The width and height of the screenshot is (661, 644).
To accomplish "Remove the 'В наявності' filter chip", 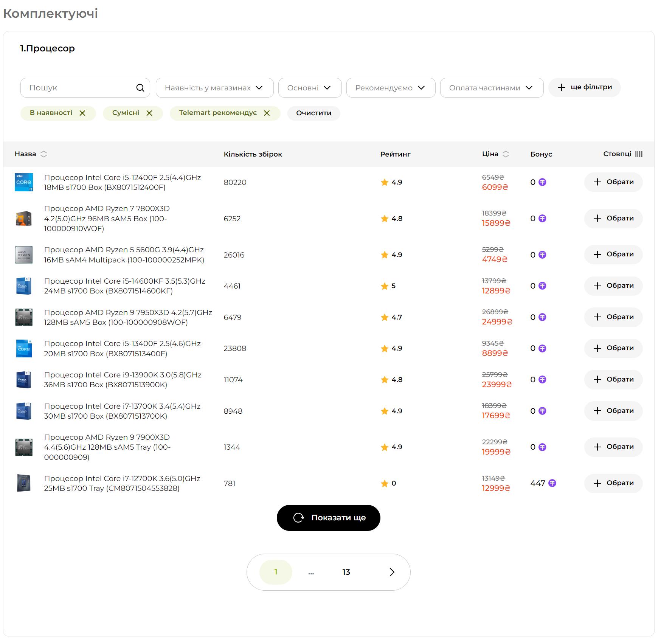I will tap(82, 113).
